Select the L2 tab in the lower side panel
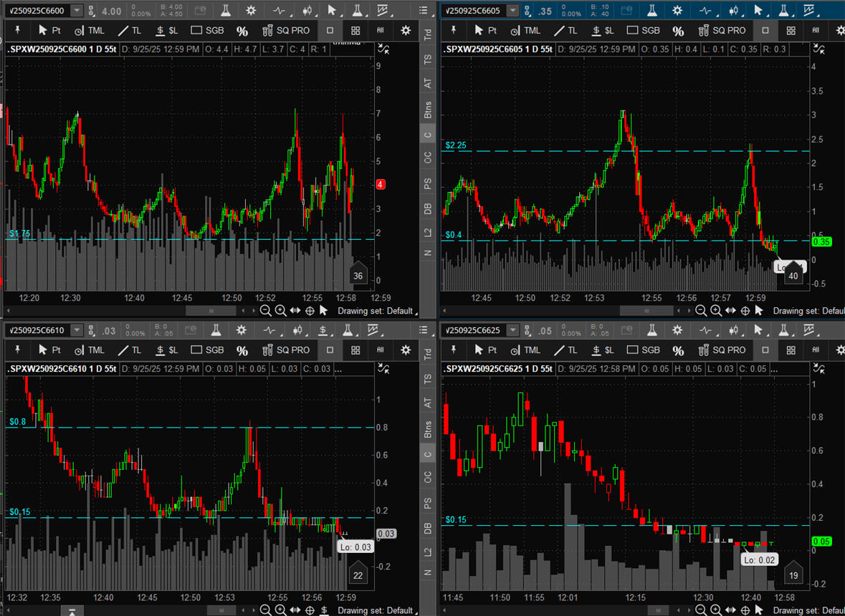 [x=428, y=552]
